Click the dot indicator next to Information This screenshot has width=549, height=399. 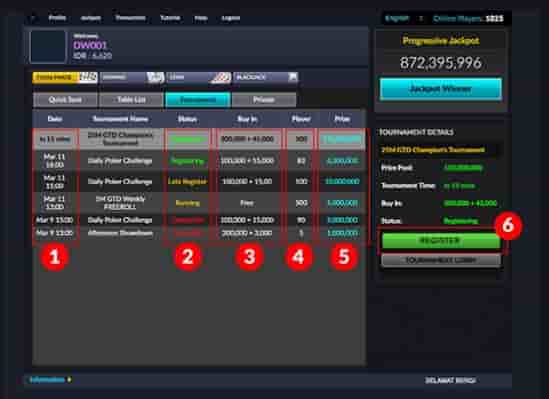click(x=69, y=379)
